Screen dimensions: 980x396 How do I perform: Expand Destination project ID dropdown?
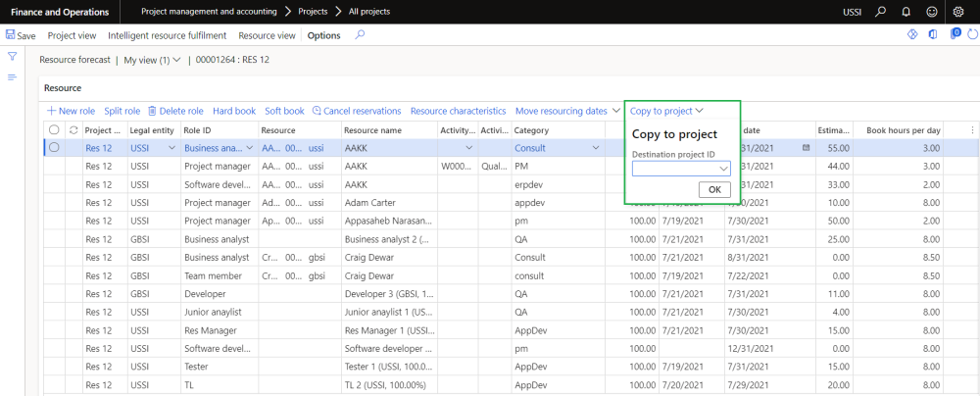(723, 169)
